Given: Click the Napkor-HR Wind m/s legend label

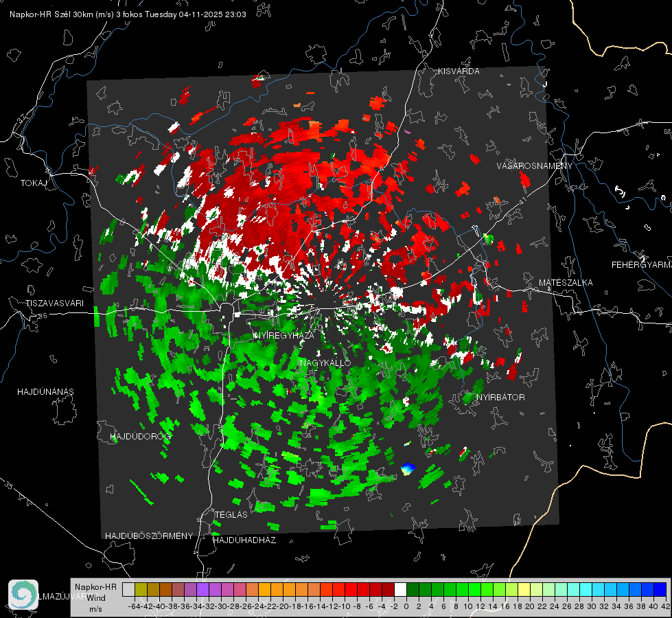Looking at the screenshot, I should [x=95, y=597].
